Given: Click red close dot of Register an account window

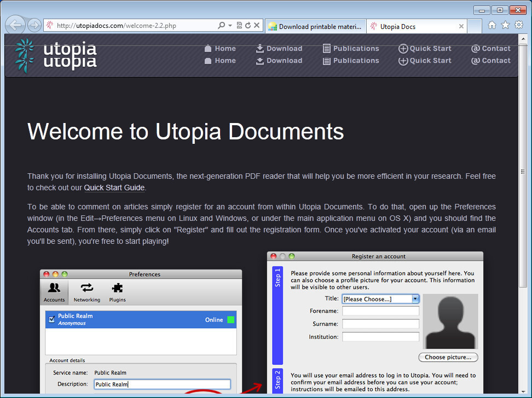Looking at the screenshot, I should click(274, 256).
